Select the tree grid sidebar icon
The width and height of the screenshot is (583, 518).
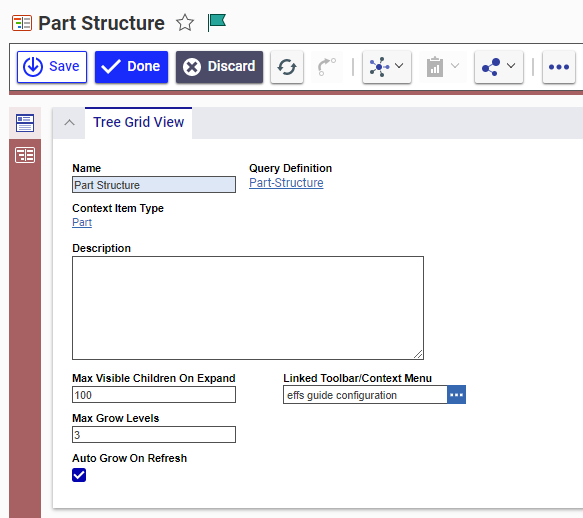pos(25,155)
